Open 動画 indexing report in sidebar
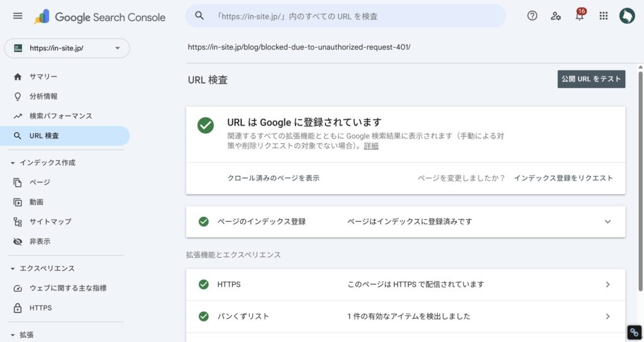The height and width of the screenshot is (342, 644). [x=36, y=202]
